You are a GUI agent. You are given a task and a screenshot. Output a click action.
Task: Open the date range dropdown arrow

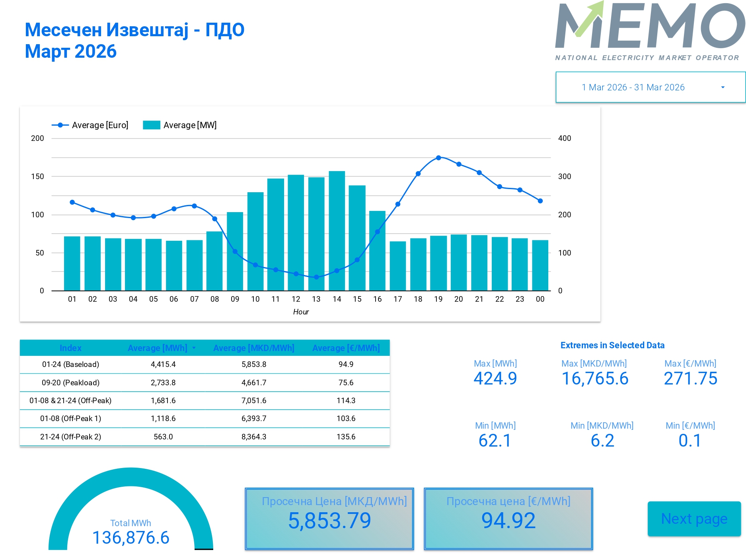pyautogui.click(x=723, y=88)
